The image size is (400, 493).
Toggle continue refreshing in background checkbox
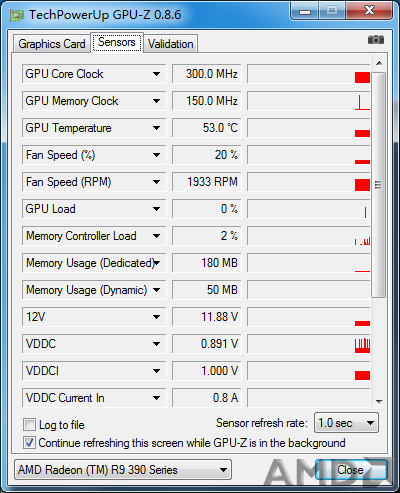pyautogui.click(x=29, y=443)
